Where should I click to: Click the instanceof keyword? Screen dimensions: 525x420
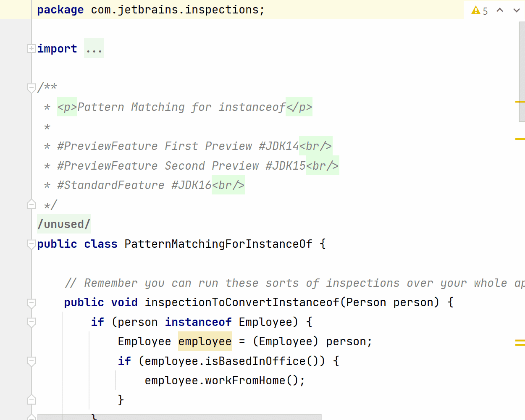click(x=198, y=322)
